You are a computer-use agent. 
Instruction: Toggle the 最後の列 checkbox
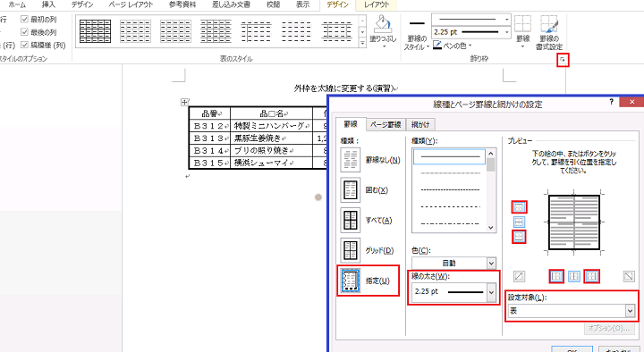pyautogui.click(x=24, y=32)
